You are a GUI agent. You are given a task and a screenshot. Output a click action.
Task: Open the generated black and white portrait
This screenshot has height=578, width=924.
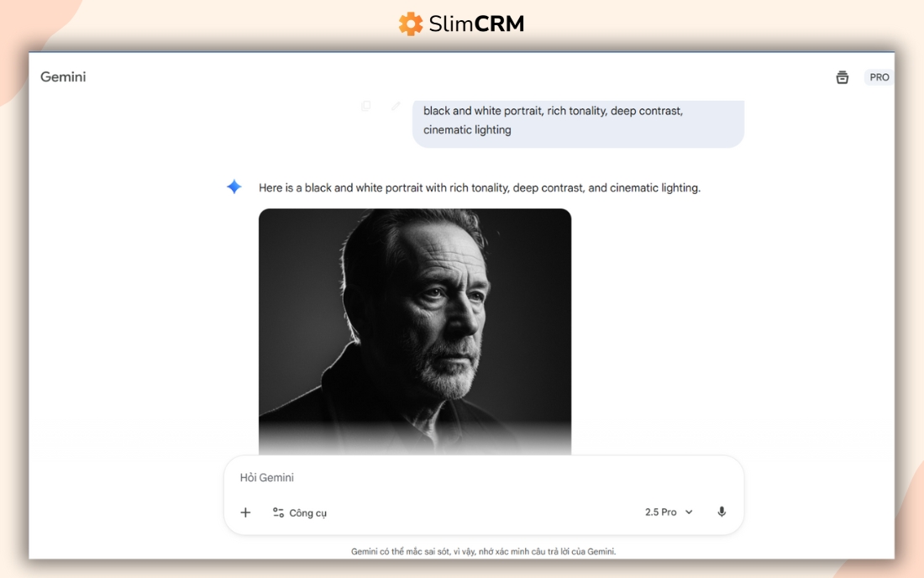point(415,331)
